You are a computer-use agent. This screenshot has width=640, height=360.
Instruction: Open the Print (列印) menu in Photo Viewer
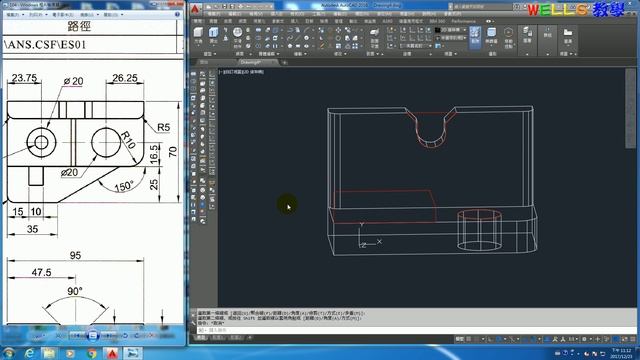37,14
